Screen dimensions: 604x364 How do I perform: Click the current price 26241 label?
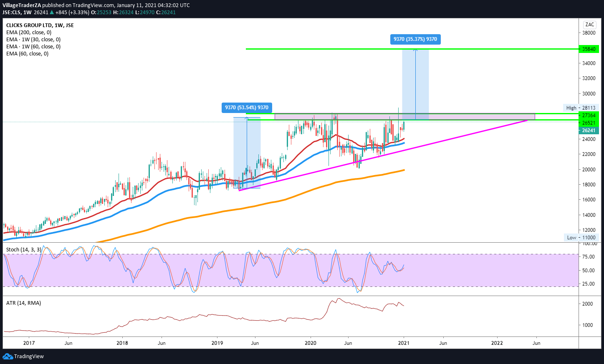[589, 130]
